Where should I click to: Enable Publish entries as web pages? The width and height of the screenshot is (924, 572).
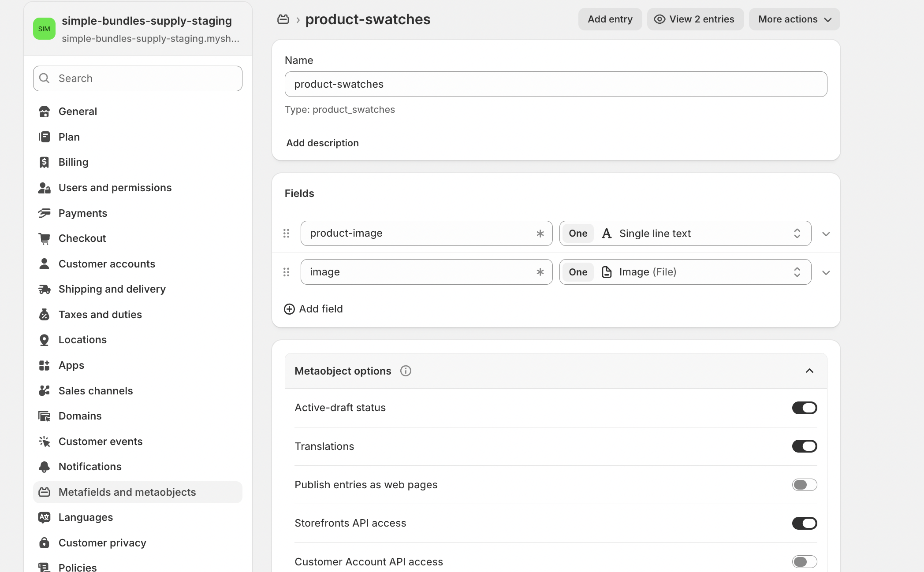[804, 485]
